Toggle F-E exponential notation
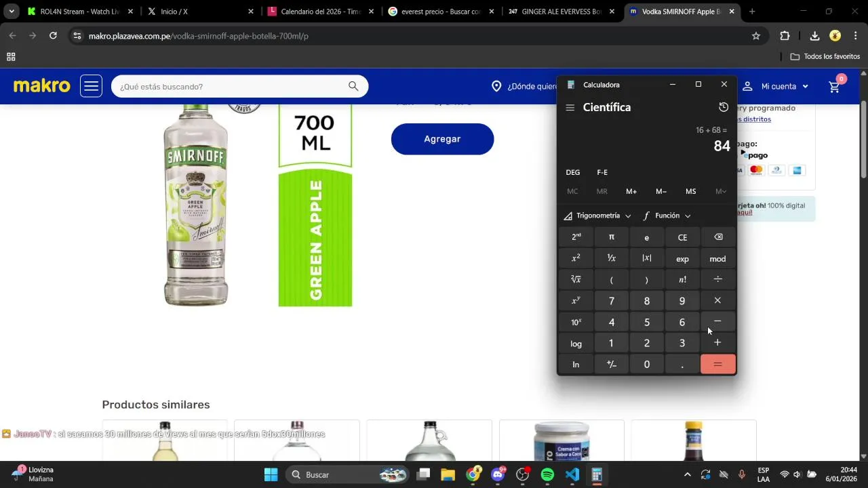868x488 pixels. point(602,172)
